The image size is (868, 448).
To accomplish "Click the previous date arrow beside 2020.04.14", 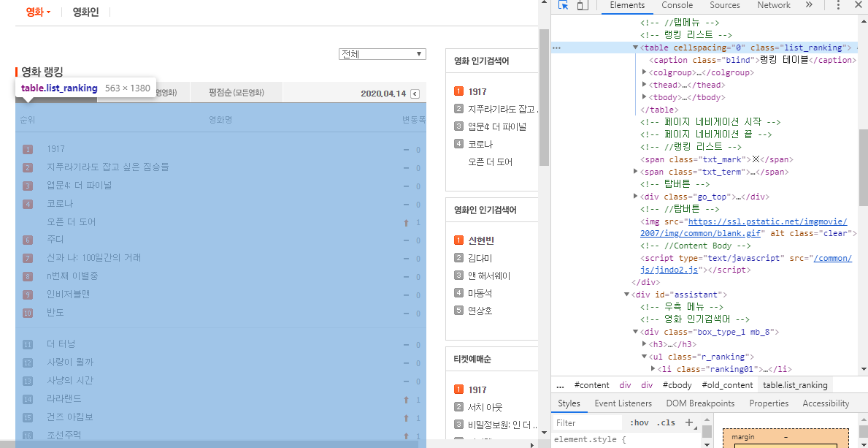I will click(415, 94).
